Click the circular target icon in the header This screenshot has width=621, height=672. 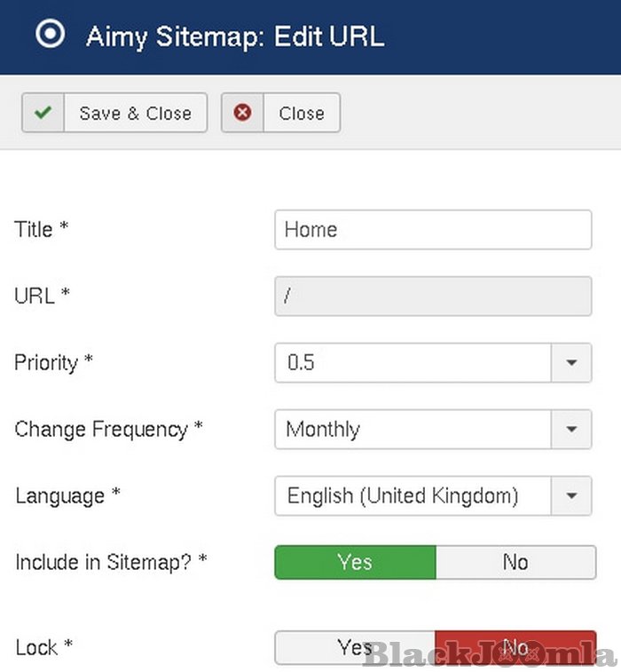point(50,35)
